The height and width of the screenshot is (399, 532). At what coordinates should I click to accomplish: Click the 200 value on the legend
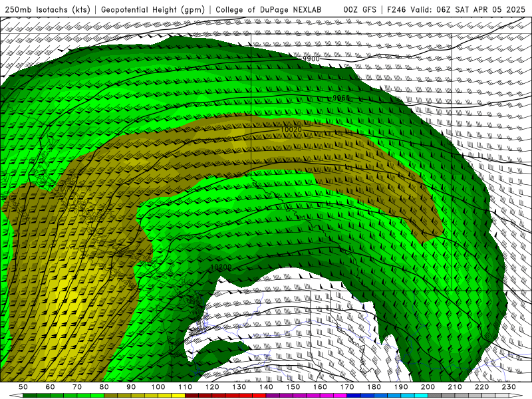point(428,387)
